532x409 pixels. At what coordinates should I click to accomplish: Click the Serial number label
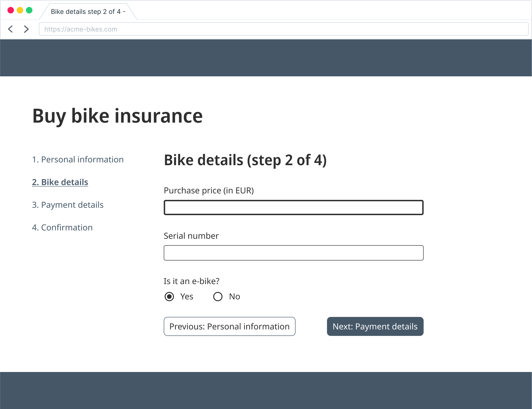(191, 235)
